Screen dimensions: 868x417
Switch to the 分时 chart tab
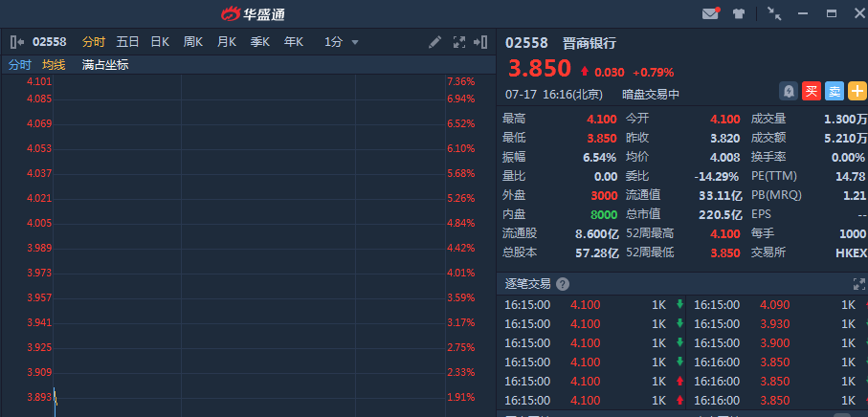pos(94,42)
